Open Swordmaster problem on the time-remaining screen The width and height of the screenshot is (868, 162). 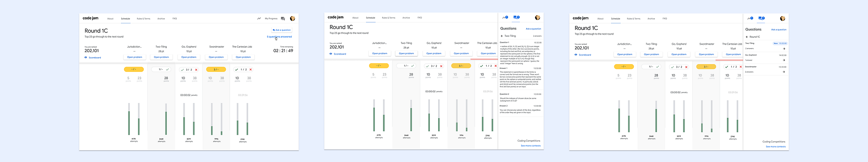216,57
